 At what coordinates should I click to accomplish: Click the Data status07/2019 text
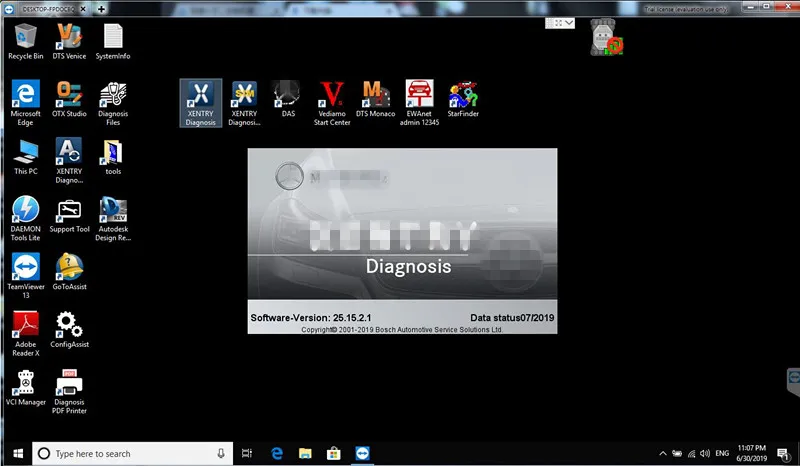tap(512, 318)
